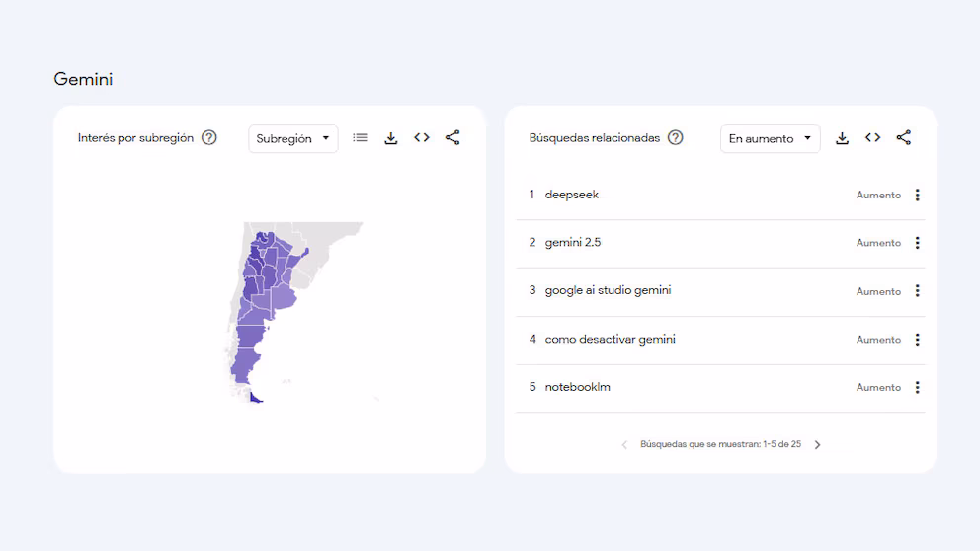
Task: Click Aumento label in deepseek row
Action: [x=878, y=195]
